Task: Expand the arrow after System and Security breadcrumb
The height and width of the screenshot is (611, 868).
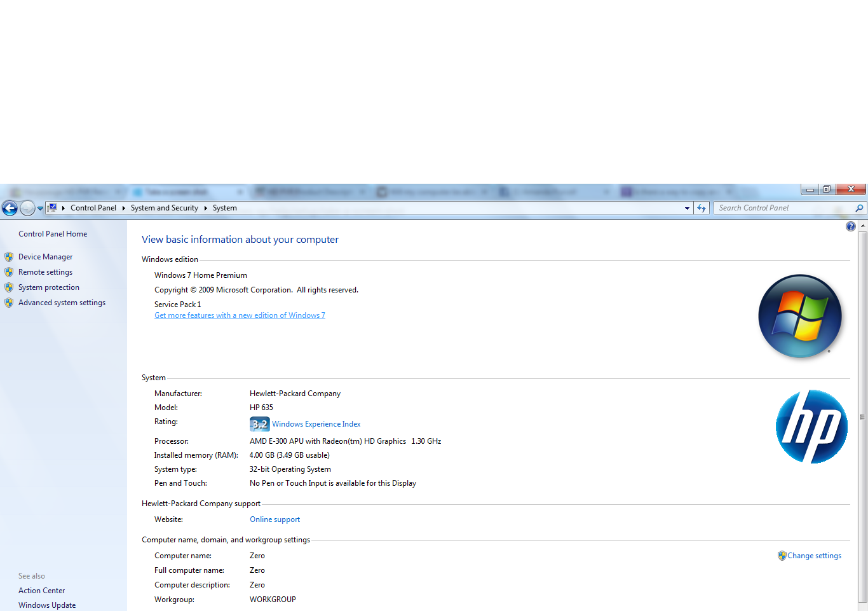Action: pos(206,208)
